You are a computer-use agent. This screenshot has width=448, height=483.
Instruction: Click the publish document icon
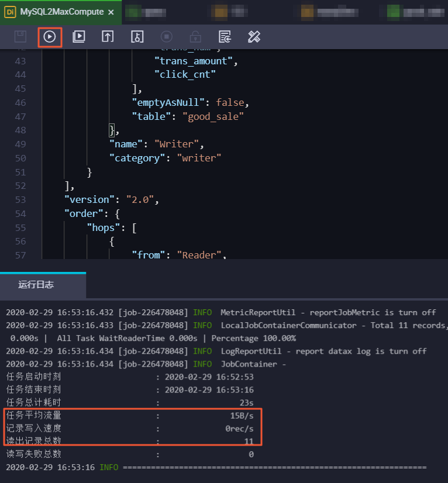(137, 37)
